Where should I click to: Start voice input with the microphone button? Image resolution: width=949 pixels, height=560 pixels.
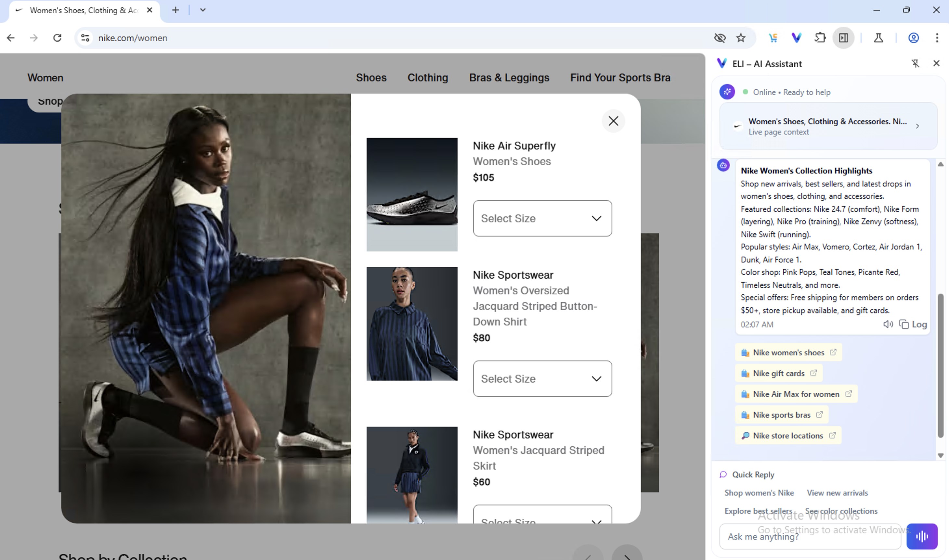[922, 536]
